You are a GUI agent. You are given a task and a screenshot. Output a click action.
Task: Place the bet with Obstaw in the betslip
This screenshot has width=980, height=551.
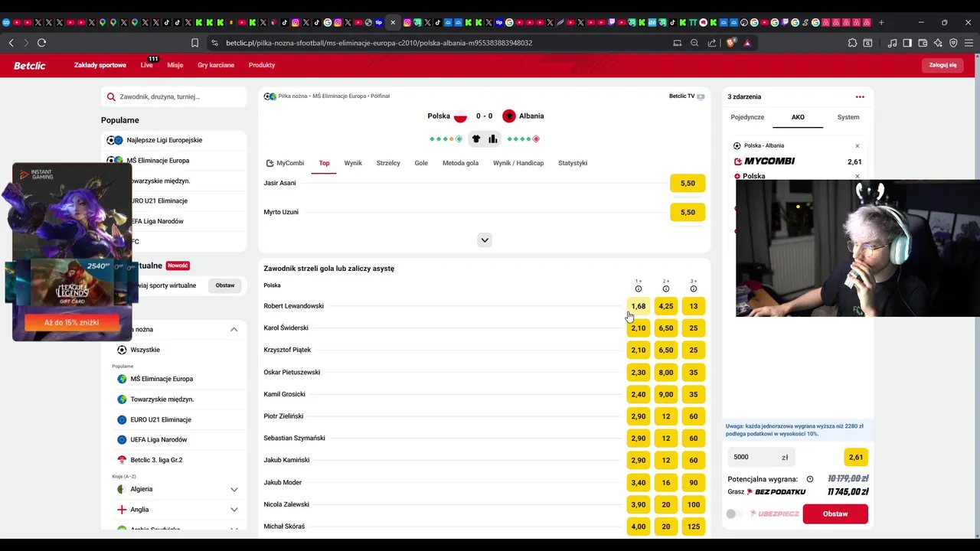[835, 514]
